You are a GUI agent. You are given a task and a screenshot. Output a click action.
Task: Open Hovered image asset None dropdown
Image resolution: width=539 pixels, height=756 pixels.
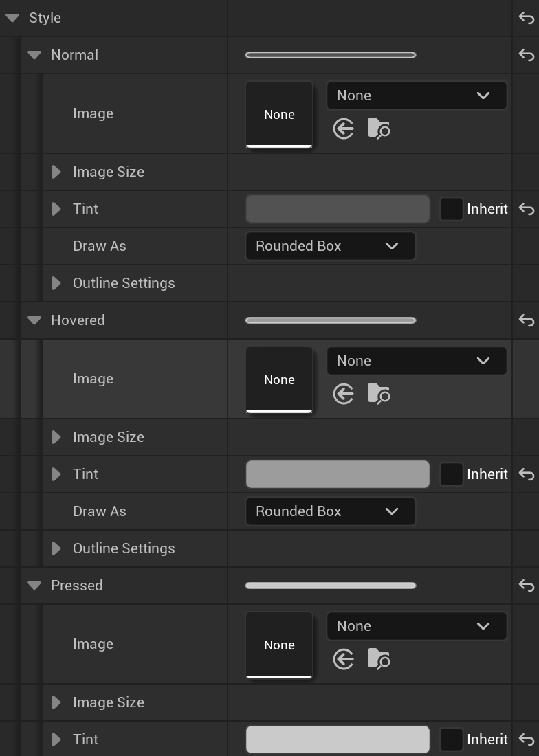(417, 361)
